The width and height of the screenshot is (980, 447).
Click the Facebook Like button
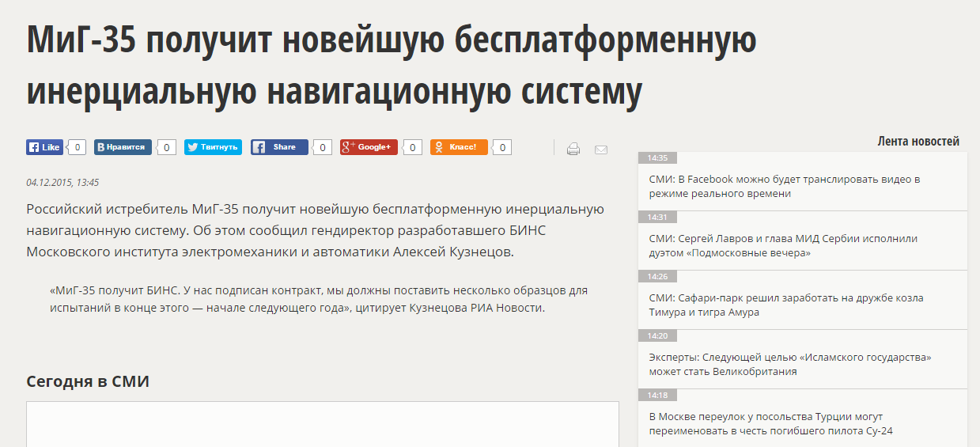pyautogui.click(x=44, y=147)
